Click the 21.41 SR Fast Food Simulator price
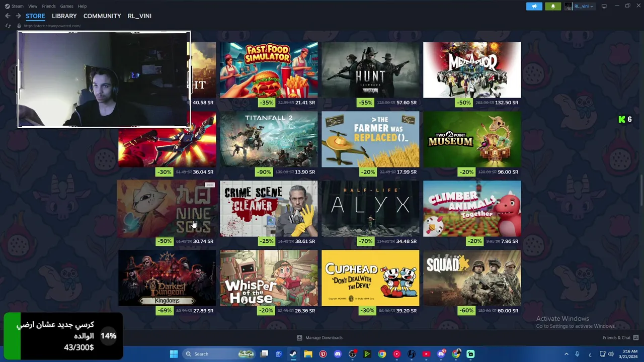The height and width of the screenshot is (362, 644). 305,103
